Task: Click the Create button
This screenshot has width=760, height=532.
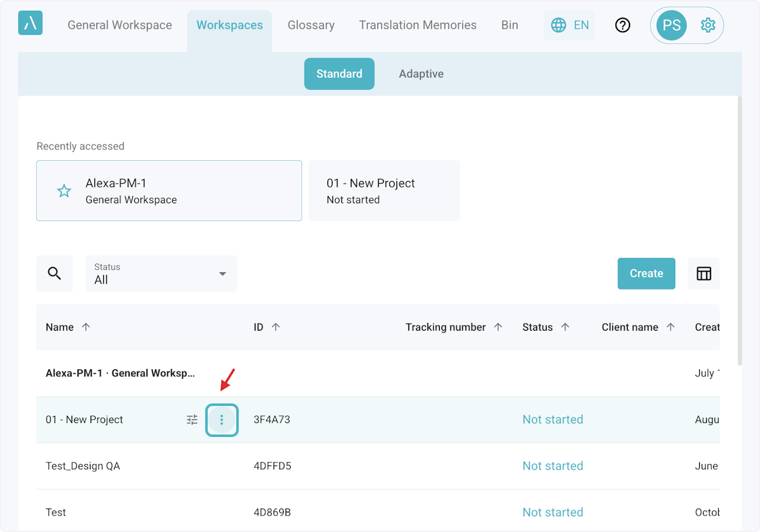Action: tap(646, 274)
